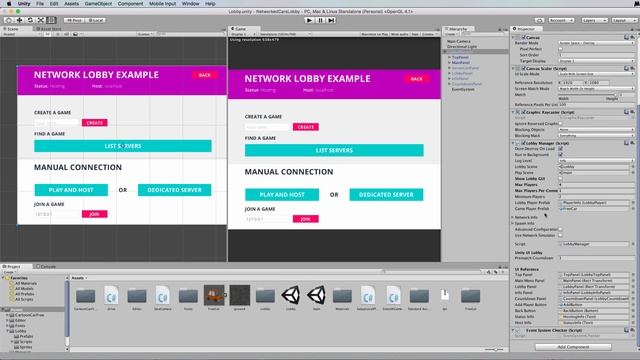This screenshot has height=360, width=640.
Task: Toggle Lobby Manager component enabled checkbox
Action: click(523, 143)
